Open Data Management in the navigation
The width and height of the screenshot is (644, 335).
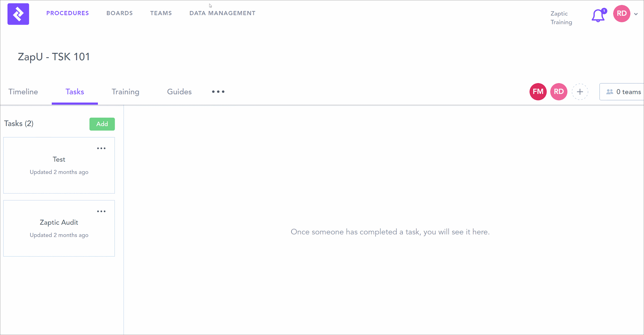222,13
